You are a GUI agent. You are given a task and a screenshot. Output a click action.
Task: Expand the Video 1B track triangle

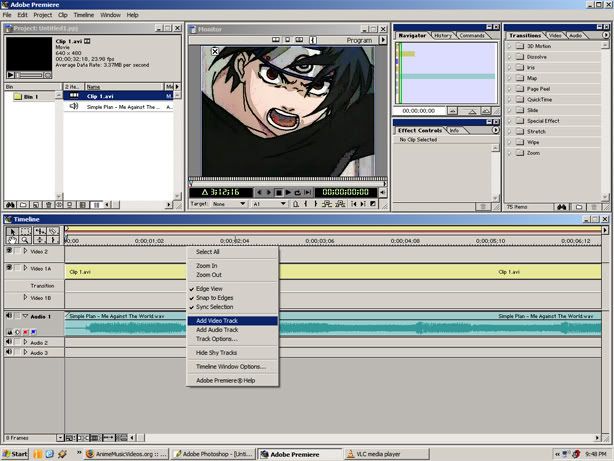[x=25, y=298]
